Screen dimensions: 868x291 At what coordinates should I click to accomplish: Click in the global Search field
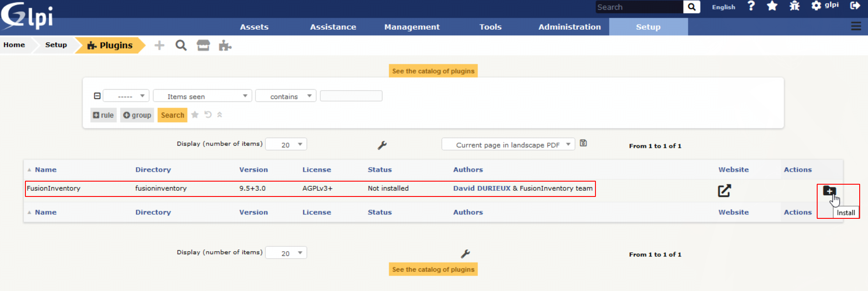click(639, 7)
